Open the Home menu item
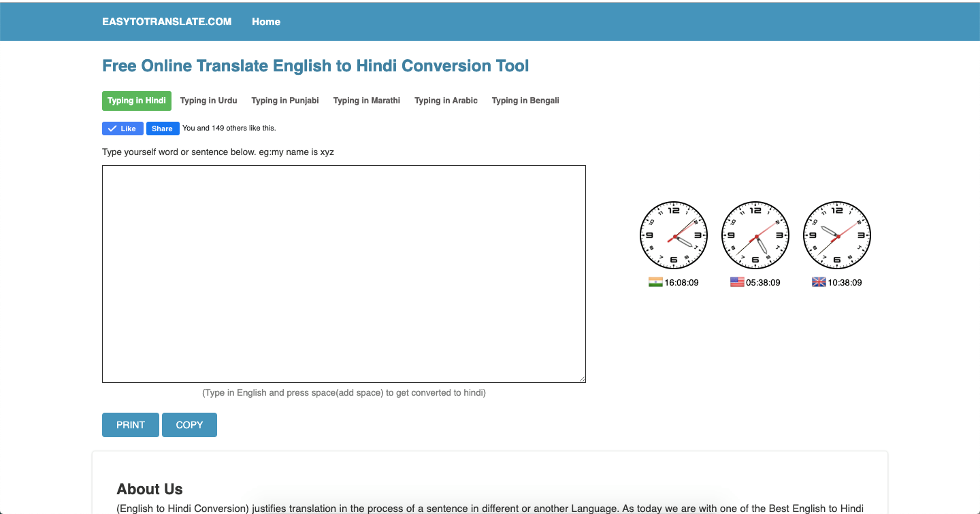The image size is (980, 514). (x=266, y=22)
